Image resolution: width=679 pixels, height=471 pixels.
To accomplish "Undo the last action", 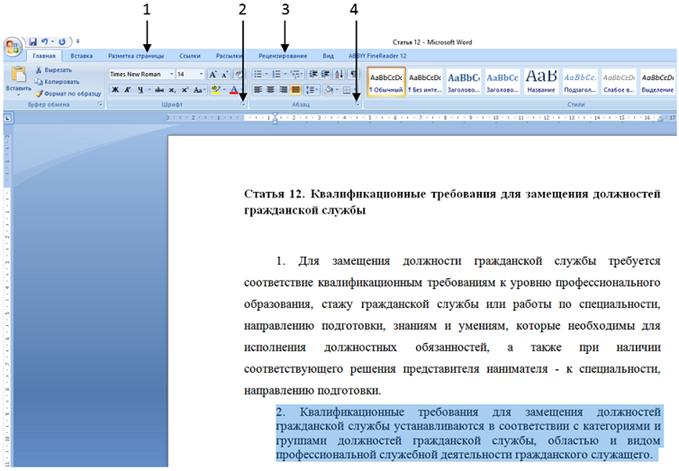I will click(x=44, y=42).
